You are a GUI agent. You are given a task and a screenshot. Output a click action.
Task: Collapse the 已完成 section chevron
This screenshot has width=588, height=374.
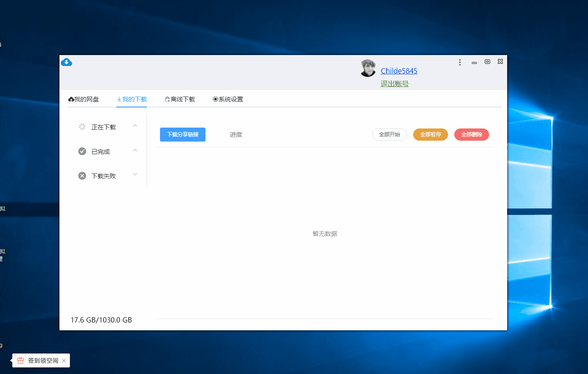[135, 150]
